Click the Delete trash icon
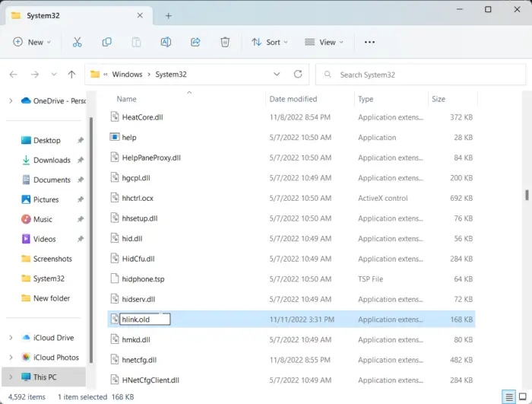 tap(225, 43)
